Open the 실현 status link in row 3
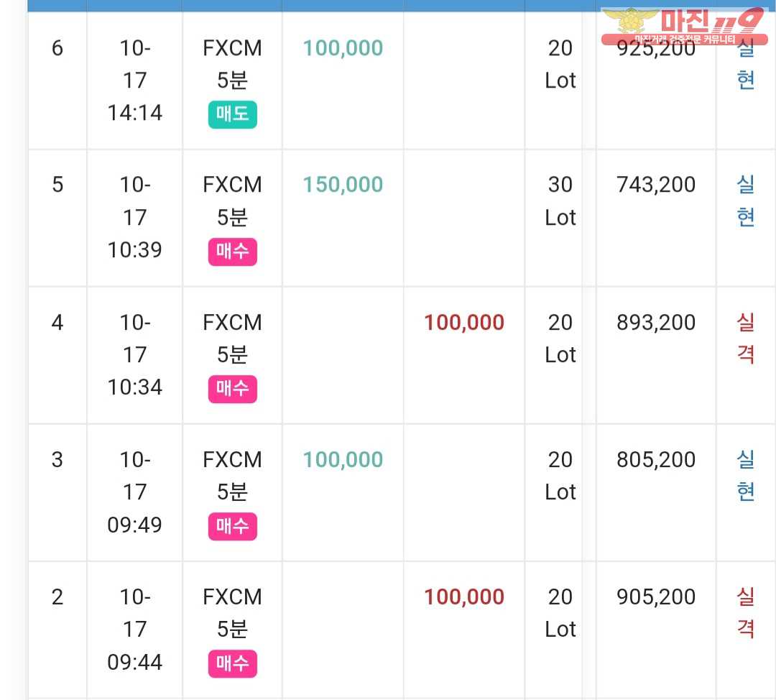Viewport: 776px width, 700px height. tap(745, 475)
